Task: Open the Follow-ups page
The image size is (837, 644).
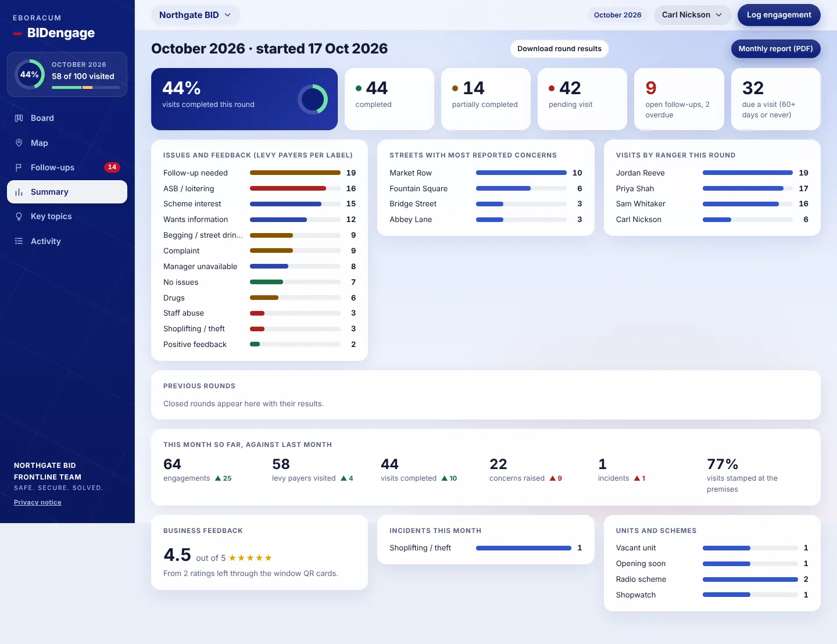Action: point(67,167)
